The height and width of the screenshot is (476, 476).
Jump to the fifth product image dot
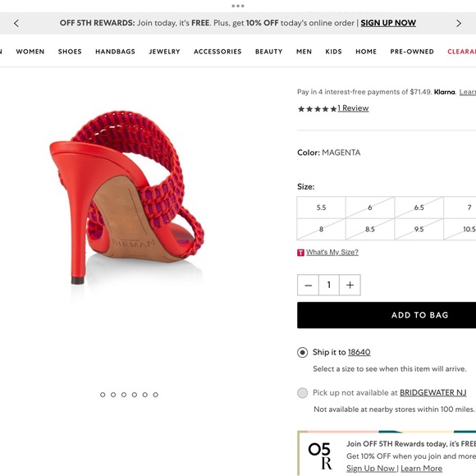tap(145, 395)
